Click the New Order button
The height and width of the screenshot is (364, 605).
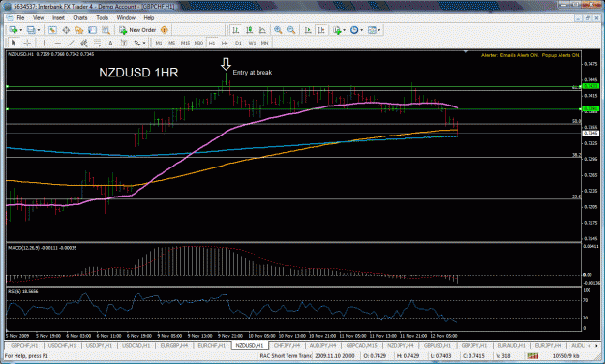(x=137, y=30)
